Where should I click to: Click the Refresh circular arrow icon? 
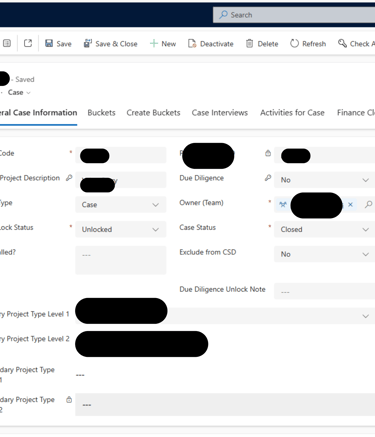(294, 43)
